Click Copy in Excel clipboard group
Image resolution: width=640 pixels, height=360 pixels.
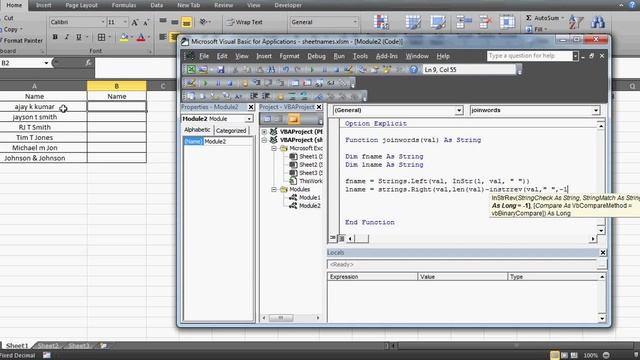[x=11, y=29]
